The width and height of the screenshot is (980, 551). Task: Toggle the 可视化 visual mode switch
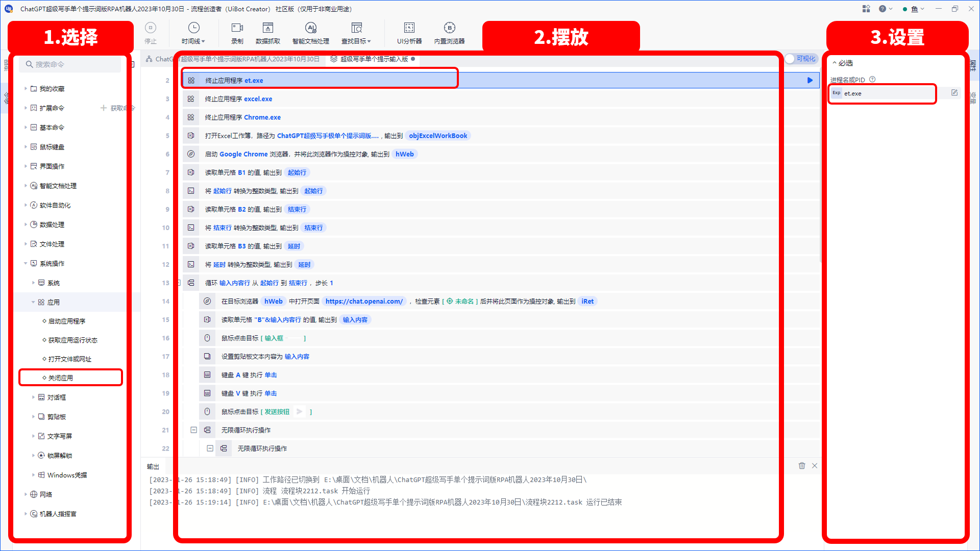(801, 59)
